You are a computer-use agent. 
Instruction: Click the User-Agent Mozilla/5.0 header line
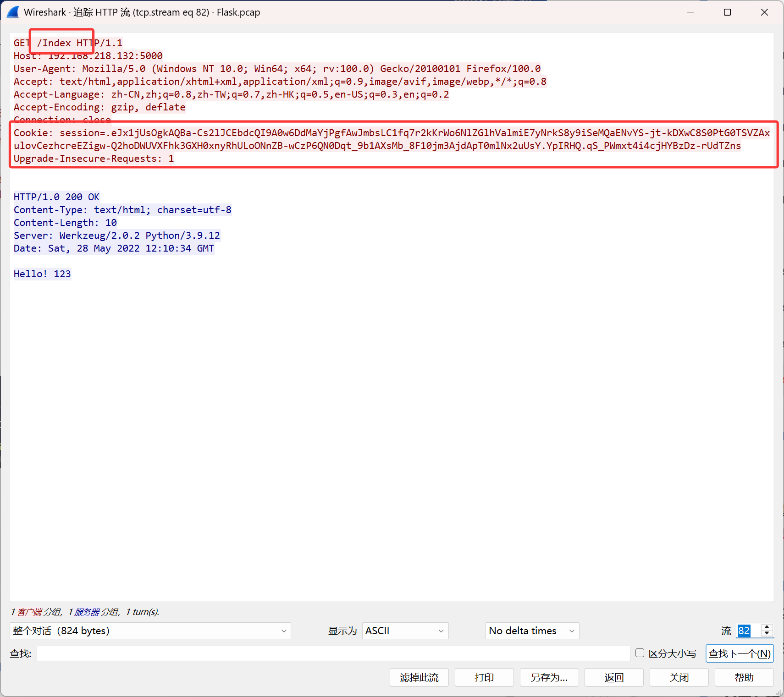click(x=277, y=69)
